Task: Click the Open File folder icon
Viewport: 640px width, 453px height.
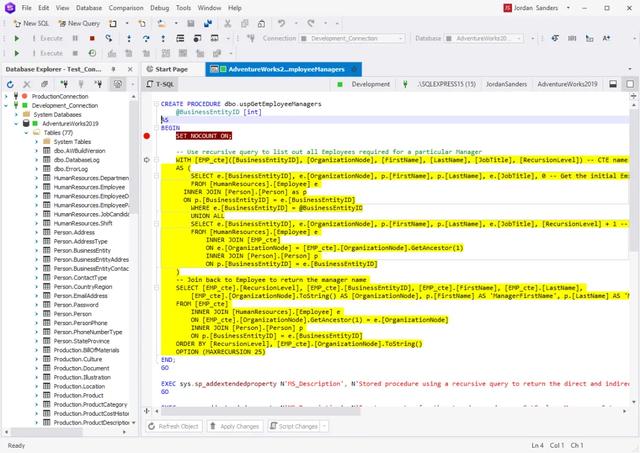Action: pyautogui.click(x=162, y=23)
